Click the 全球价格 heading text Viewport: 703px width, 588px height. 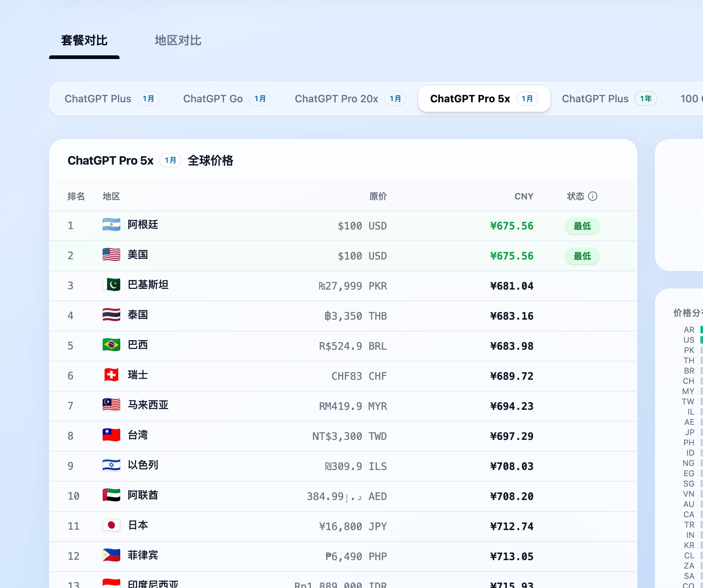(210, 160)
